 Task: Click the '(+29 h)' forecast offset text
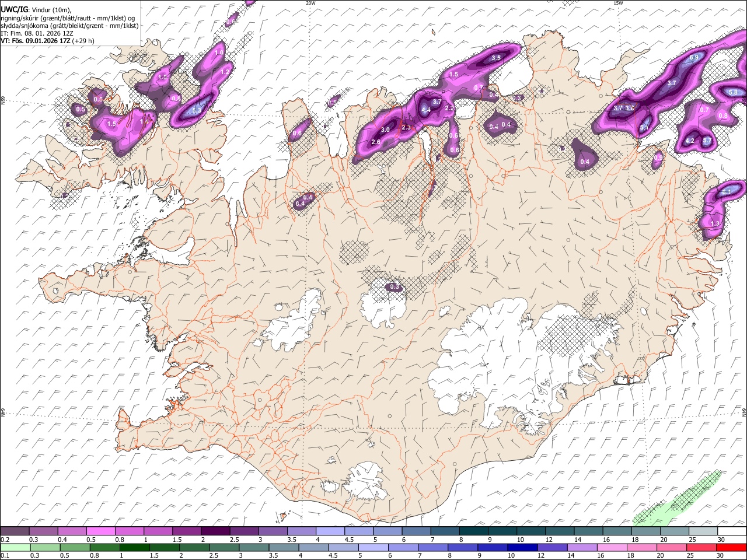pos(83,41)
